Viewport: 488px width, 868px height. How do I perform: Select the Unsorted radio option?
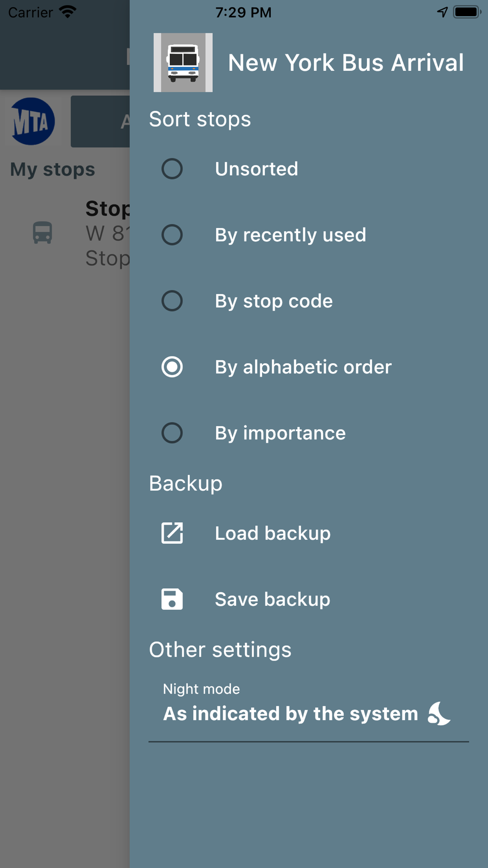[x=172, y=169]
